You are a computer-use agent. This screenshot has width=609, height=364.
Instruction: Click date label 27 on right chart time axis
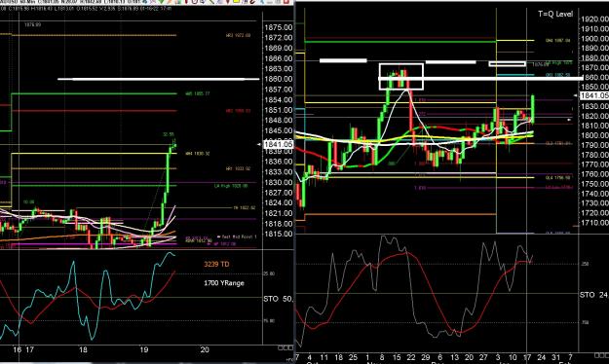point(483,357)
